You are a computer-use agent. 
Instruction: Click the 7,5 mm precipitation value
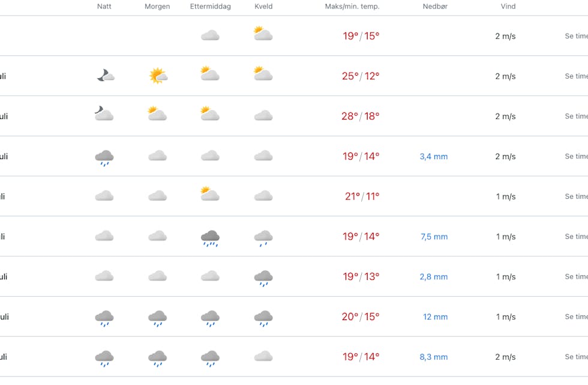pos(434,237)
